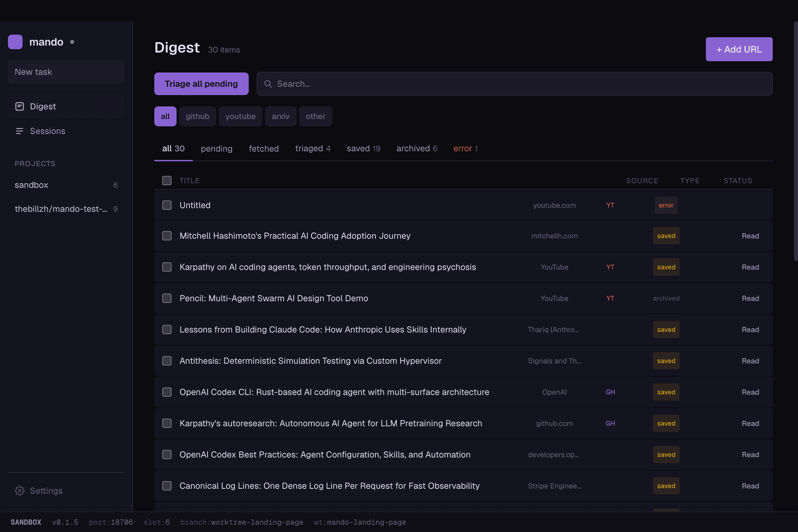798x532 pixels.
Task: Click into the Search input field
Action: 407,83
